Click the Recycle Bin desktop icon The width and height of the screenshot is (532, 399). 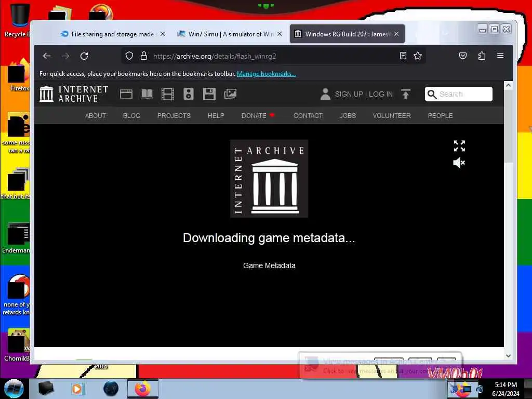point(18,20)
